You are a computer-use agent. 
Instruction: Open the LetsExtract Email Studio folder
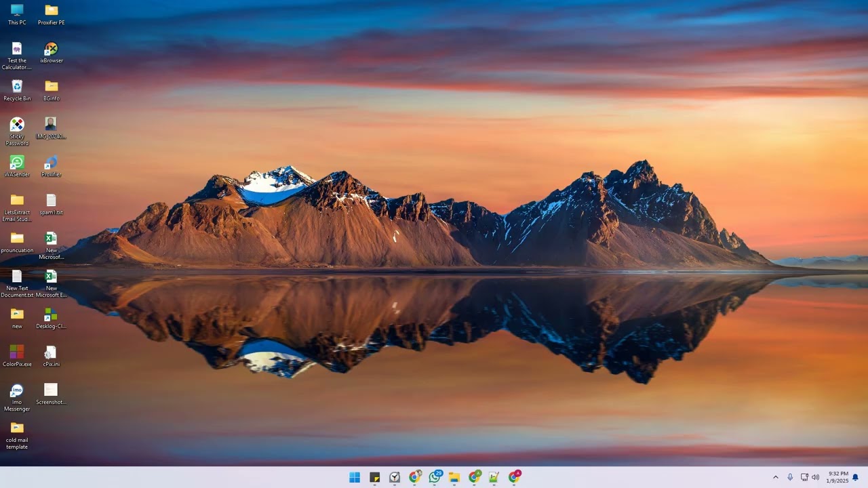coord(17,207)
